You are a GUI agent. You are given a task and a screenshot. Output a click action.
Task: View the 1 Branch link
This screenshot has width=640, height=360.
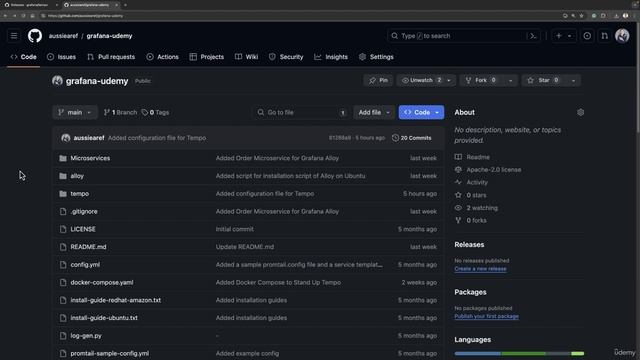point(120,112)
